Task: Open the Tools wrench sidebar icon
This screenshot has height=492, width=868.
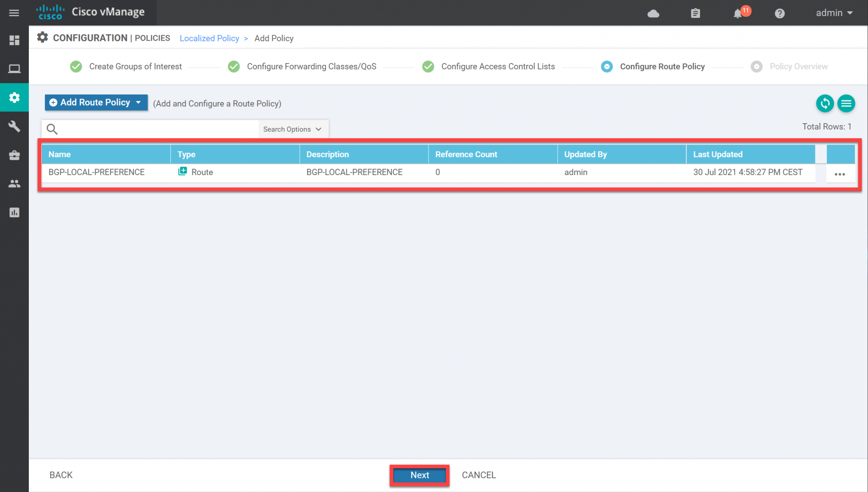Action: coord(14,126)
